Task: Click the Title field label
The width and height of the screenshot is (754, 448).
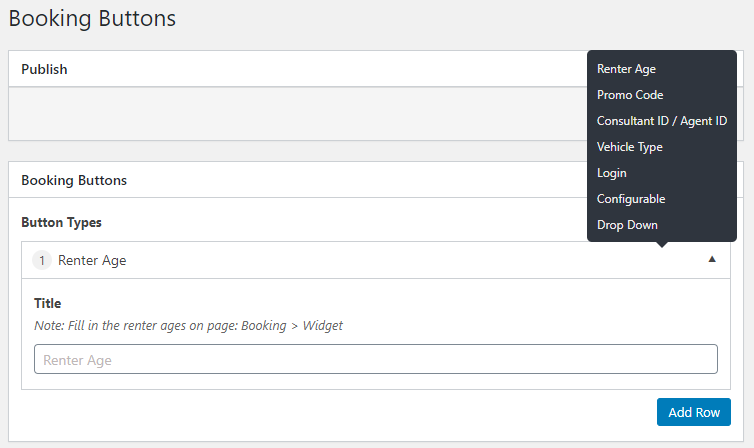Action: tap(48, 303)
